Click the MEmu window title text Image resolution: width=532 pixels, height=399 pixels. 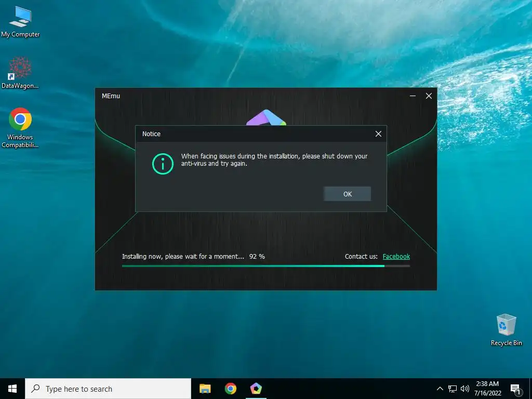point(111,96)
